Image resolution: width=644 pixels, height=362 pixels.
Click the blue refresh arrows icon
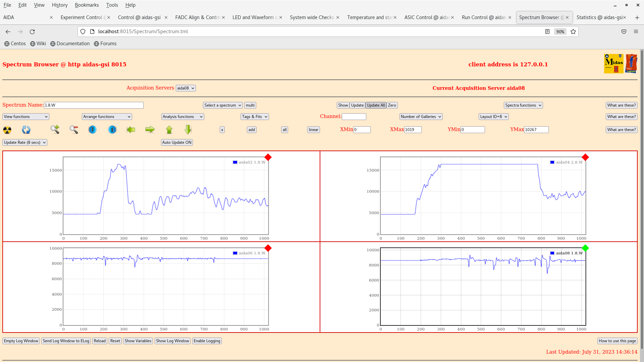pyautogui.click(x=26, y=130)
